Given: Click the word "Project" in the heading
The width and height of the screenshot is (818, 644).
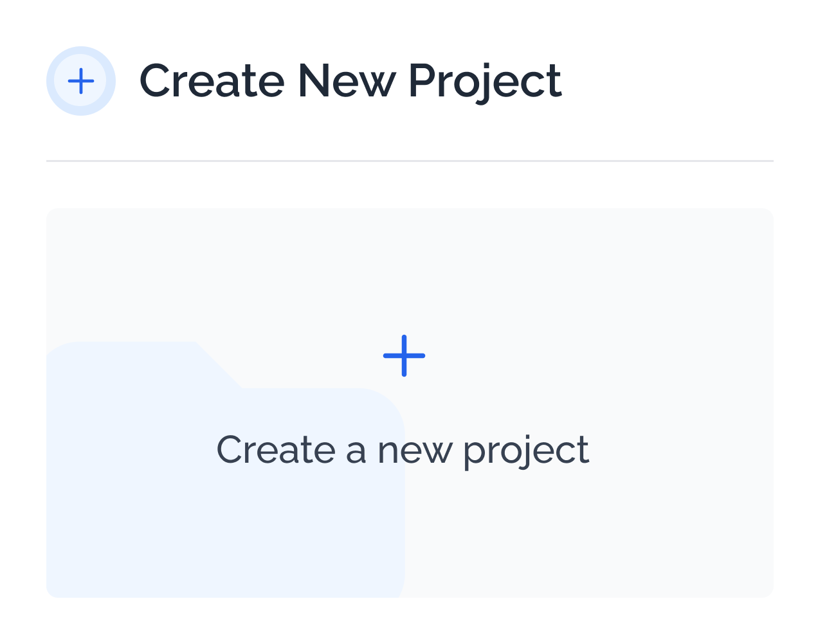Looking at the screenshot, I should click(x=485, y=82).
